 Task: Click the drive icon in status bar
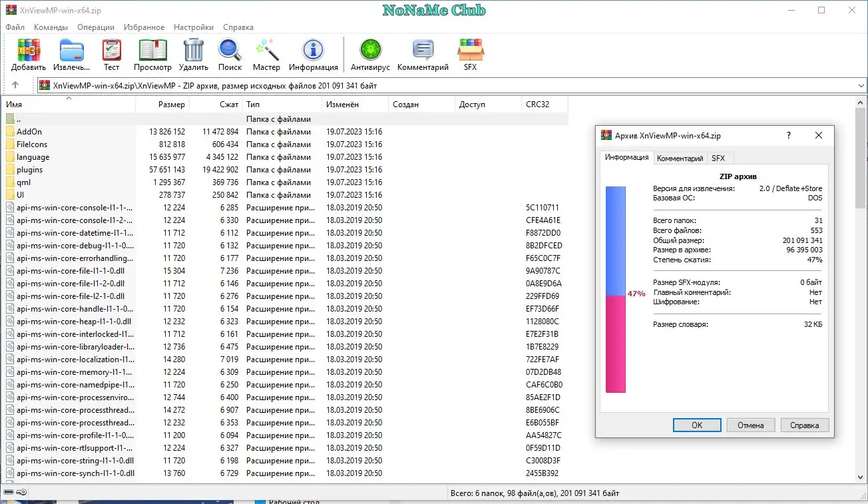9,493
